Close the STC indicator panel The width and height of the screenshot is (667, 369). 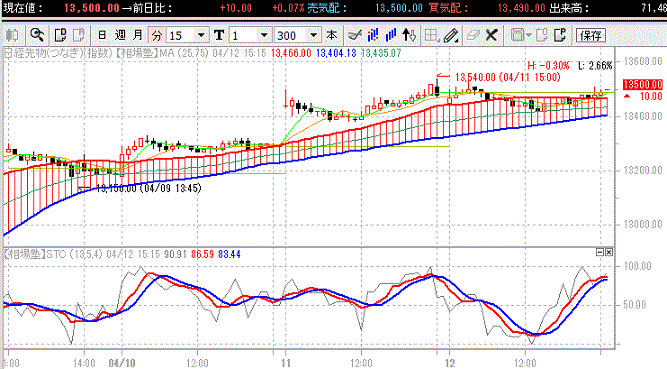(x=609, y=252)
